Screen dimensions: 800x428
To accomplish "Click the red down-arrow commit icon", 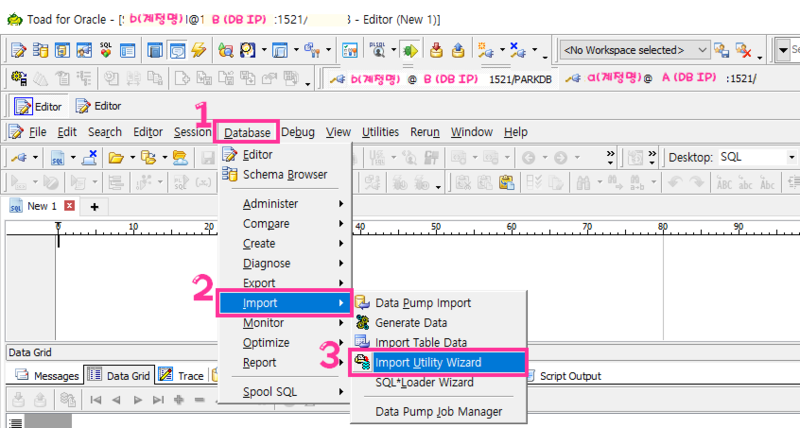I will pos(436,50).
